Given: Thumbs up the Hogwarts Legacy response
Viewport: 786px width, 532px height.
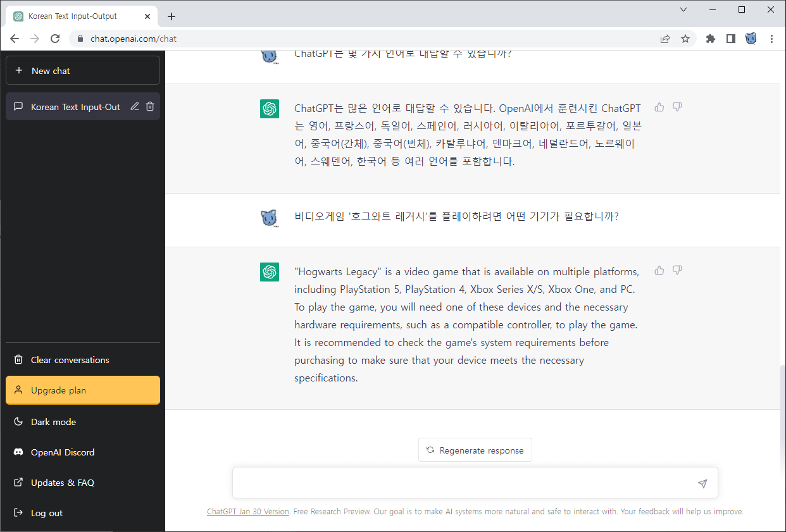Looking at the screenshot, I should (x=659, y=270).
